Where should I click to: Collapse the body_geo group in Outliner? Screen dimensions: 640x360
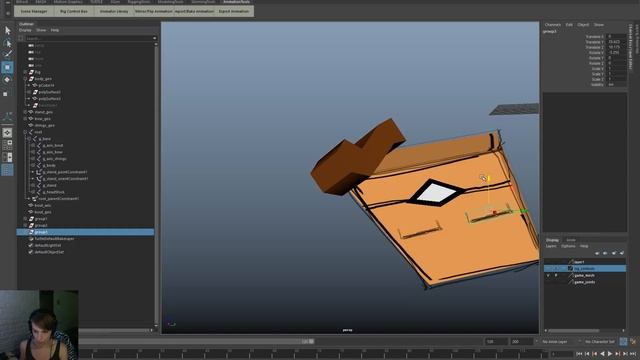click(x=25, y=79)
